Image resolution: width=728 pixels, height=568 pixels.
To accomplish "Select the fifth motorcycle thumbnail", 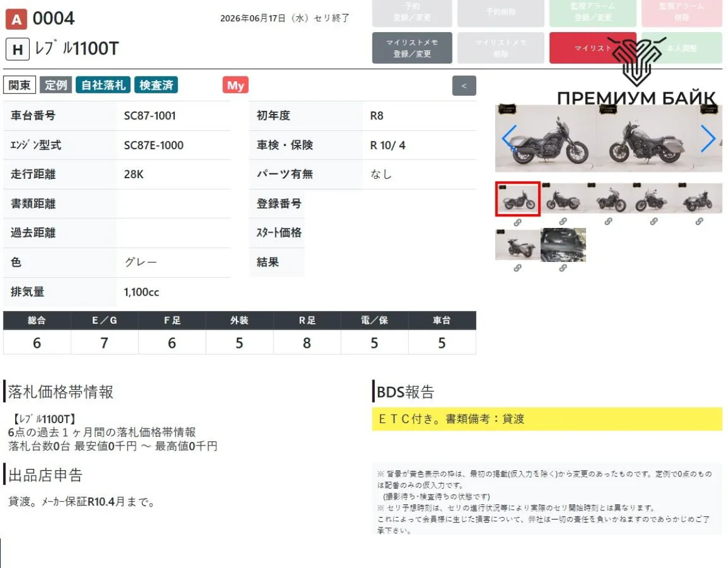I will (699, 198).
